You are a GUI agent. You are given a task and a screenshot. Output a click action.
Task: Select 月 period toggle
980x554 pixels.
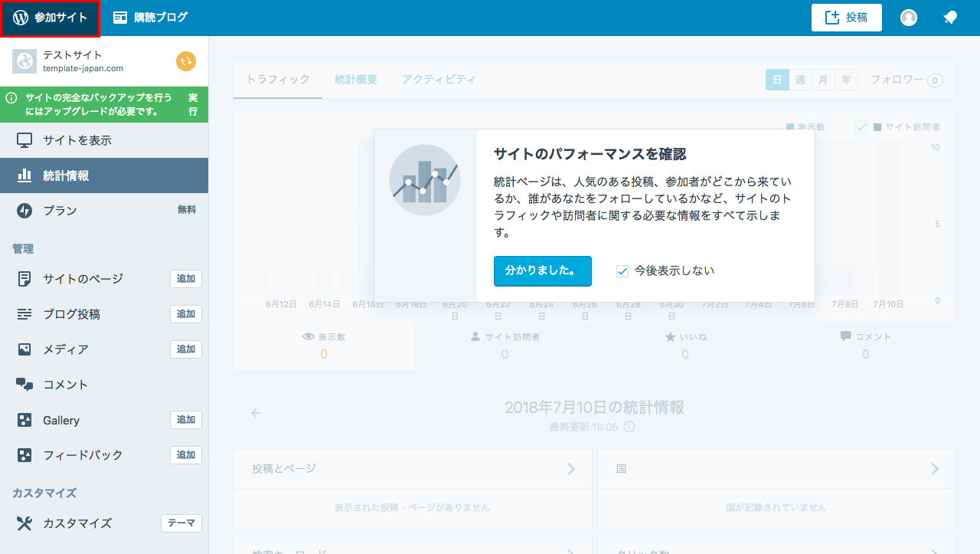(x=823, y=80)
